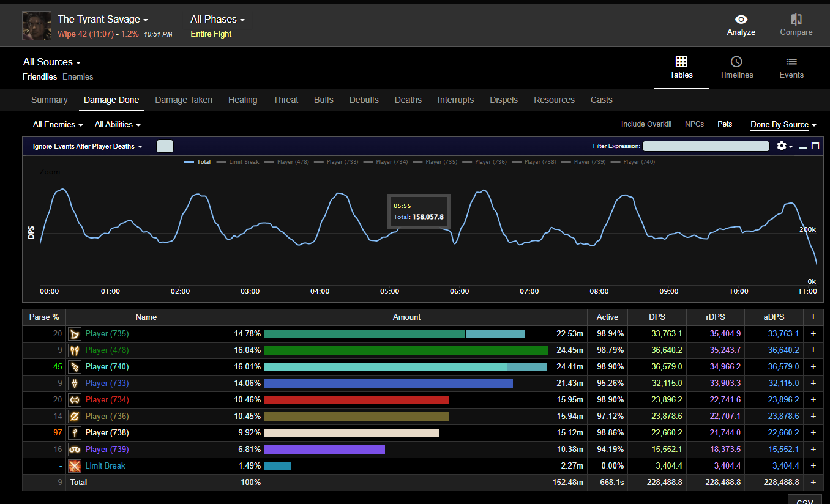Open Ignore Events After Player Deaths dropdown

pos(88,147)
